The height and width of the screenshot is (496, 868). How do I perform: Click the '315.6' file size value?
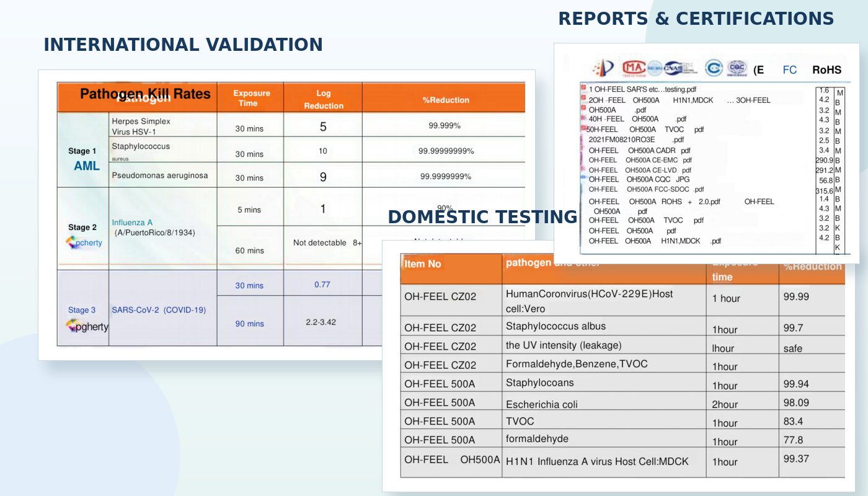(x=825, y=191)
